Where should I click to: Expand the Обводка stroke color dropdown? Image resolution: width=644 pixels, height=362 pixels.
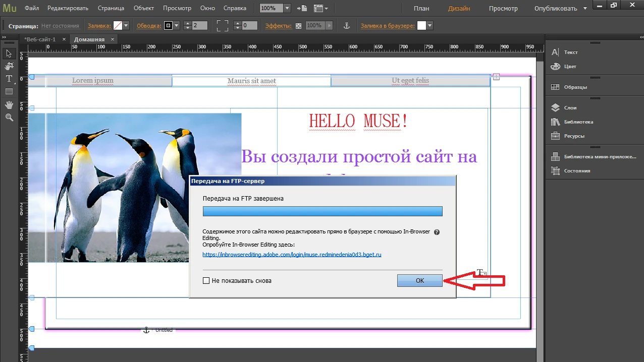pyautogui.click(x=176, y=26)
